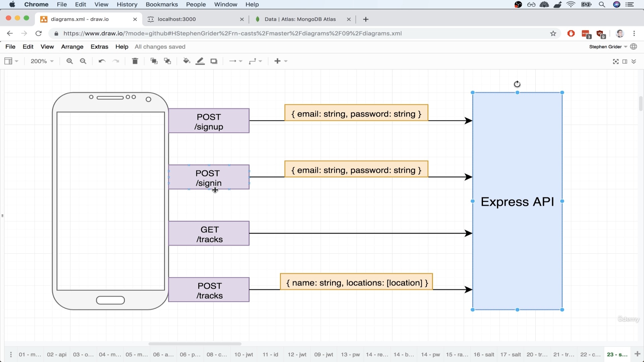The height and width of the screenshot is (362, 644).
Task: Click the Zoom Out magnifier icon
Action: [x=83, y=61]
